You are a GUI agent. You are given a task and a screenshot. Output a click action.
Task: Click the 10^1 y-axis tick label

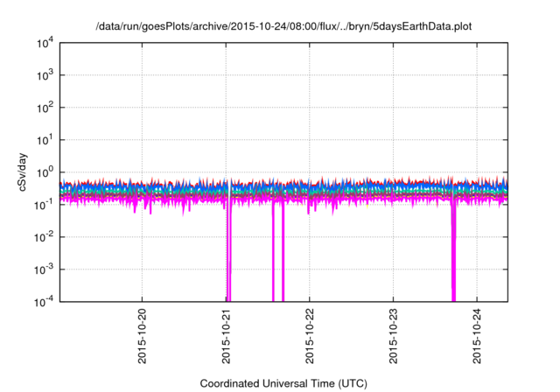pos(45,140)
